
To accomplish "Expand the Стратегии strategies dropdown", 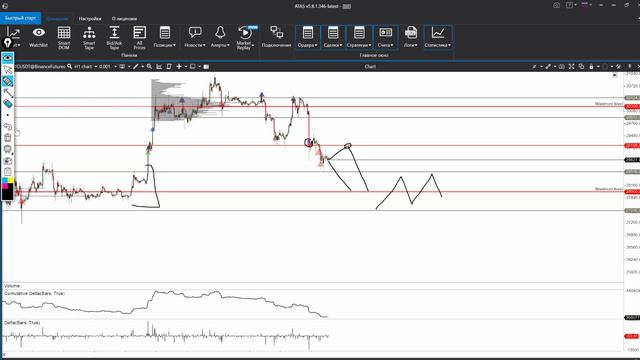I will point(359,38).
